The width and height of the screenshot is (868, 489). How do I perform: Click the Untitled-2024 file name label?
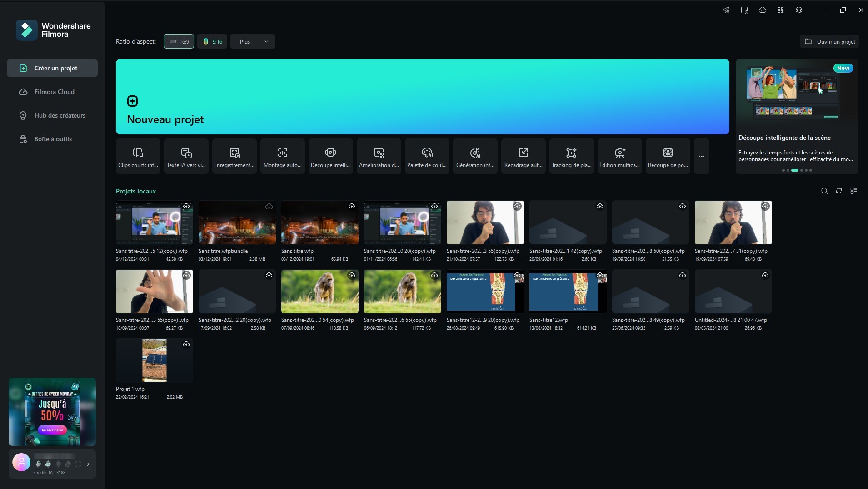click(731, 320)
